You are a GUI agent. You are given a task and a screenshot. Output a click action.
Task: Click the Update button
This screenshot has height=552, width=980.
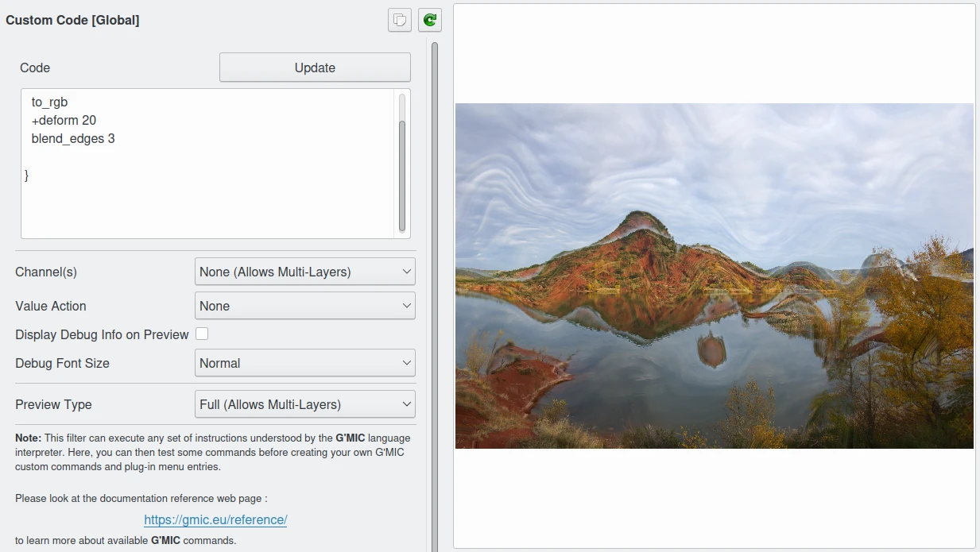pyautogui.click(x=315, y=68)
